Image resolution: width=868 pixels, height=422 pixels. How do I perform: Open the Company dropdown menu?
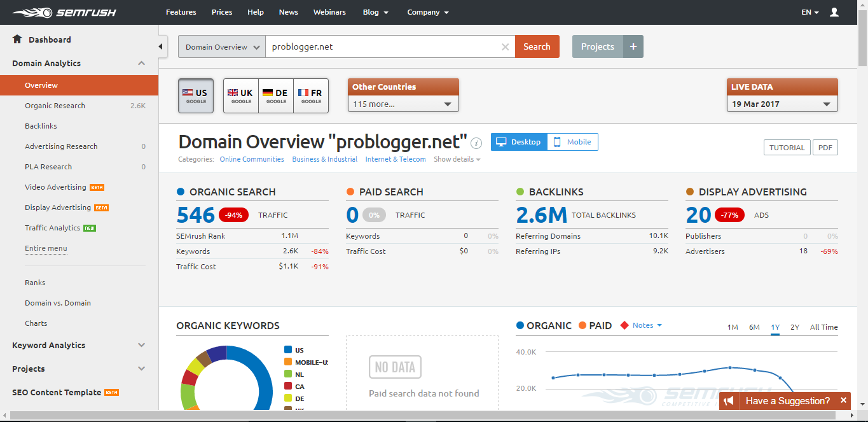(428, 12)
